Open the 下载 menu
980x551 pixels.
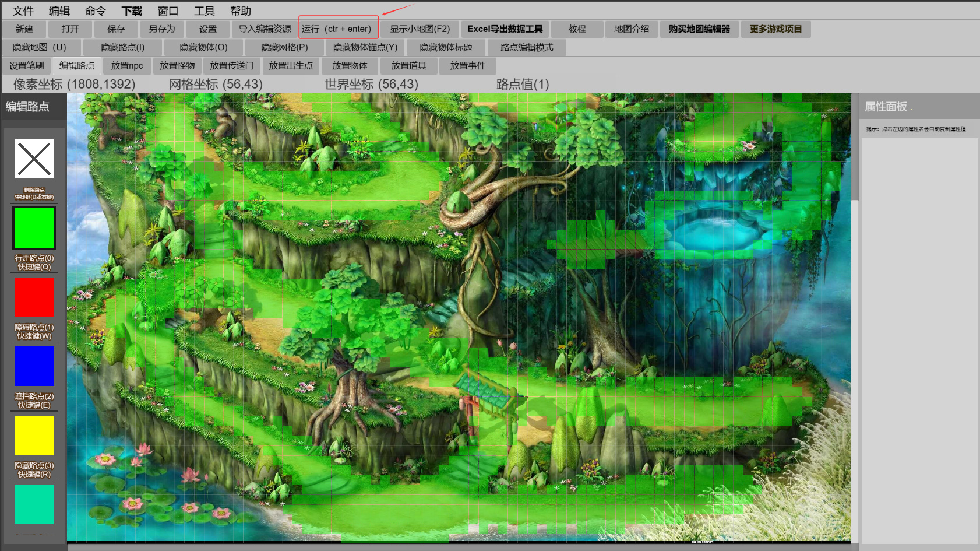click(x=132, y=11)
